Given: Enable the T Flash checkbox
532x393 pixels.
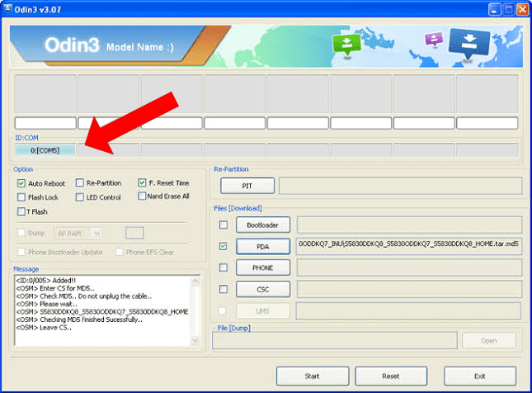Looking at the screenshot, I should pos(21,212).
